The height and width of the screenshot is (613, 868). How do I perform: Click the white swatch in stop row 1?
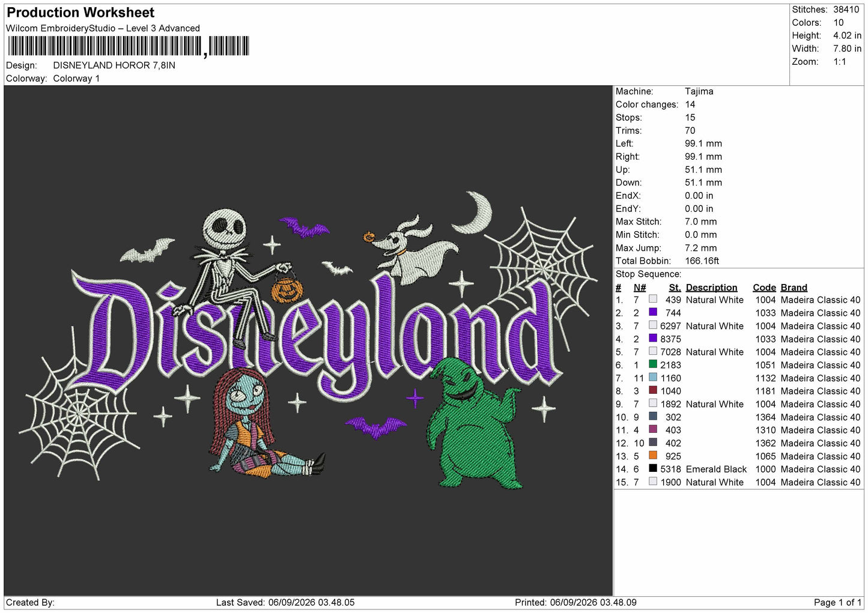tap(653, 299)
